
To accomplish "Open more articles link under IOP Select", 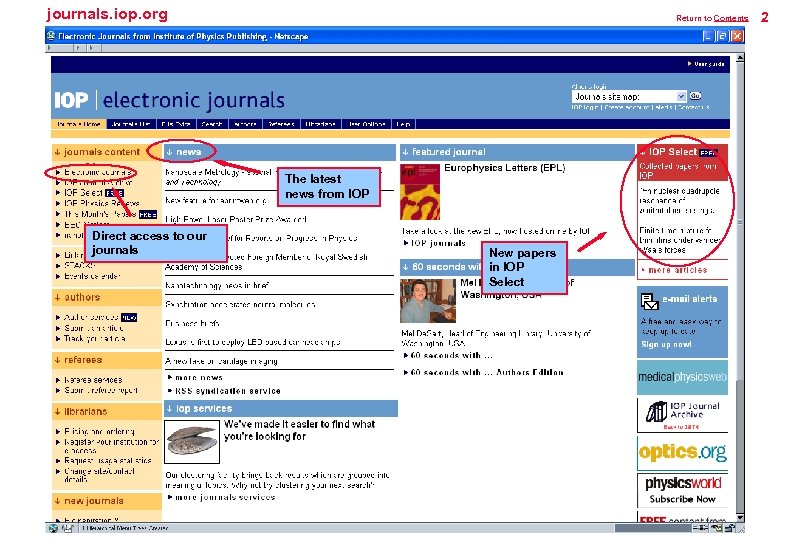I will (678, 271).
